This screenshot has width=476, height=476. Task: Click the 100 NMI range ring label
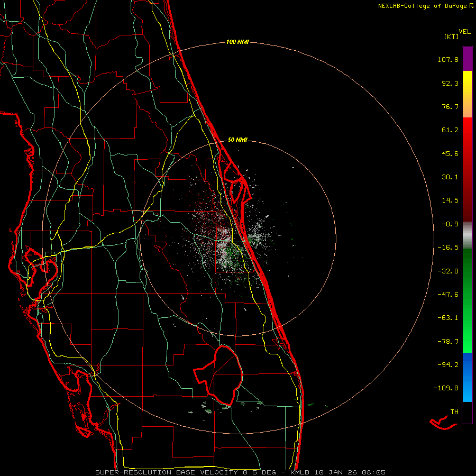[x=237, y=42]
